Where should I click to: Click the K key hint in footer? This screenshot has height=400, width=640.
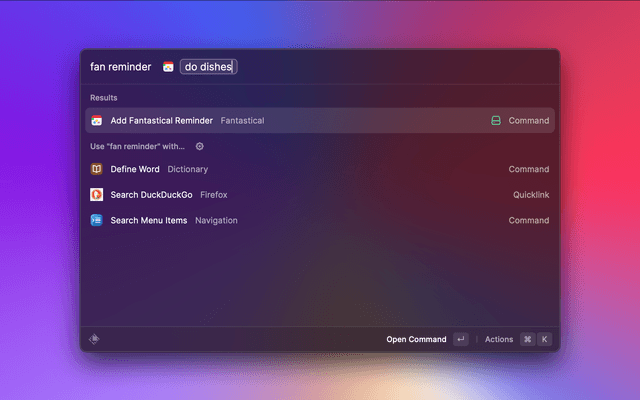tap(545, 339)
